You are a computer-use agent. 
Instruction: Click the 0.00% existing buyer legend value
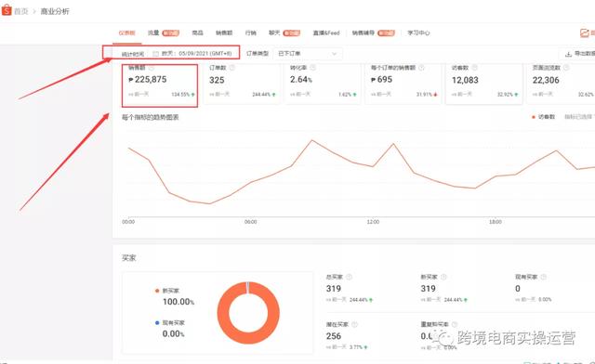[174, 334]
